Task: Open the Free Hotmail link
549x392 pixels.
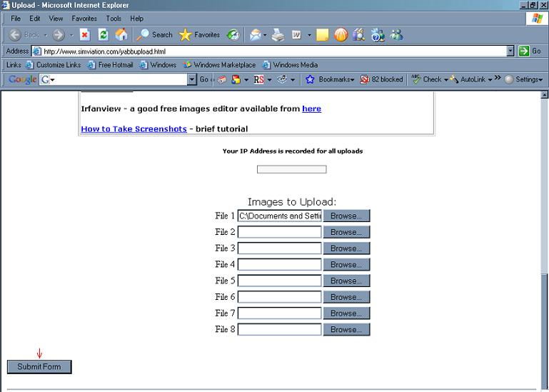Action: click(x=111, y=65)
